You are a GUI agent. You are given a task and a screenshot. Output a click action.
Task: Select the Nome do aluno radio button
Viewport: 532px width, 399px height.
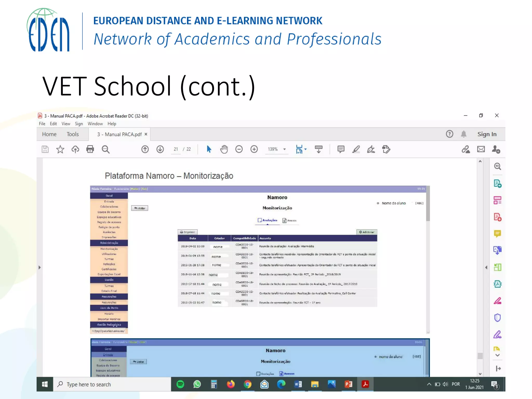(x=378, y=203)
